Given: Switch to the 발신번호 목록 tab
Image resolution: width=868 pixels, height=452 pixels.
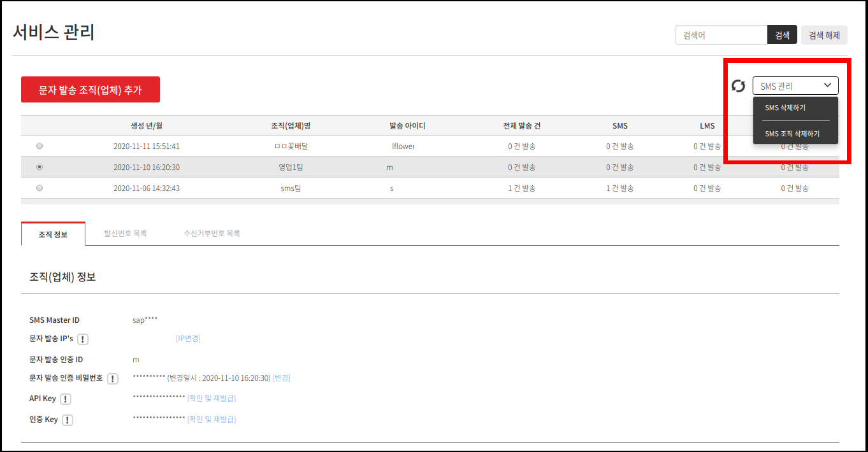Looking at the screenshot, I should [x=126, y=234].
